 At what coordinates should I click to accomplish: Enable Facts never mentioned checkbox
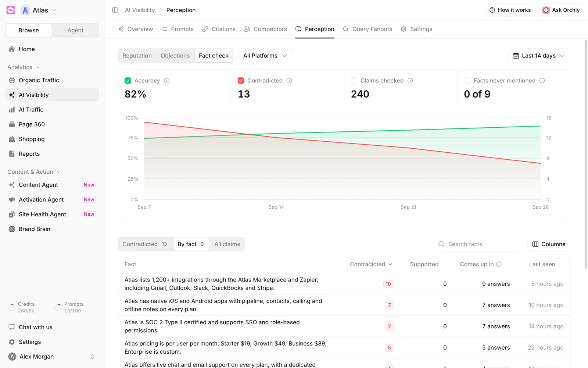click(x=467, y=81)
